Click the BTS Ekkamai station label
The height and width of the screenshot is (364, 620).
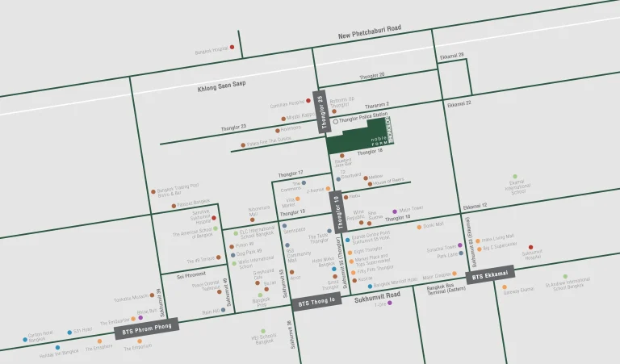coord(490,274)
